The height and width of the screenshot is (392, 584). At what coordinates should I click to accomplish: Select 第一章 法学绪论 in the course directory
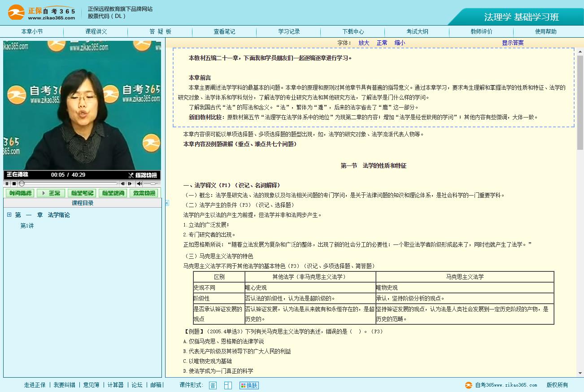[43, 215]
